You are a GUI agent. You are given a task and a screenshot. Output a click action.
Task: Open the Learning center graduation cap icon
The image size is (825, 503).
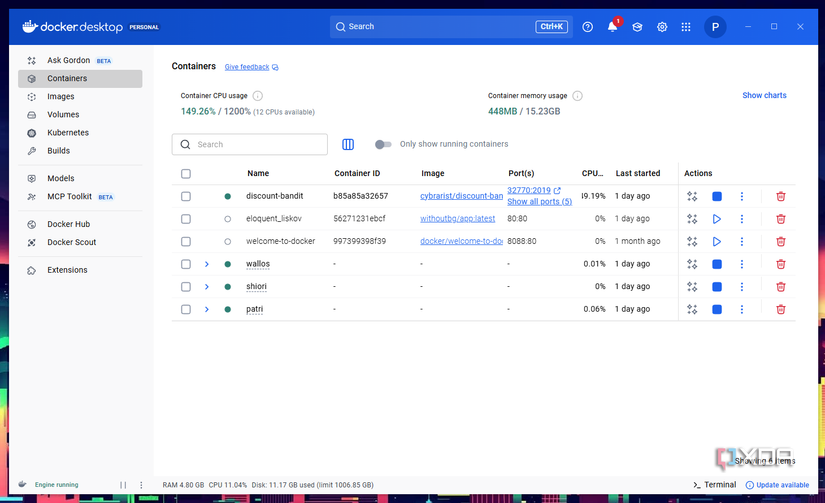[637, 27]
